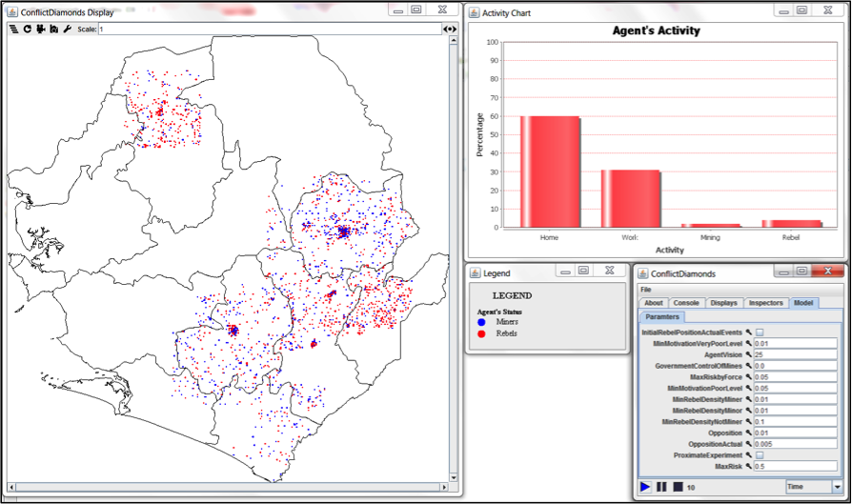The image size is (852, 504).
Task: Click the Rebel bar in the Activity Chart
Action: coord(792,224)
